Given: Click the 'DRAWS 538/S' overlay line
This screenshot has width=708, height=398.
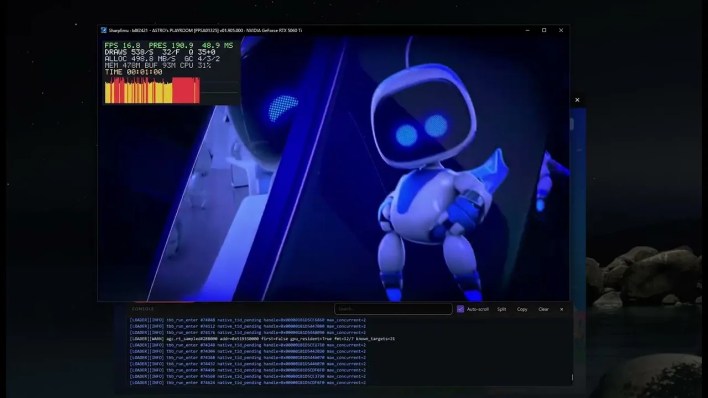Looking at the screenshot, I should tap(160, 52).
